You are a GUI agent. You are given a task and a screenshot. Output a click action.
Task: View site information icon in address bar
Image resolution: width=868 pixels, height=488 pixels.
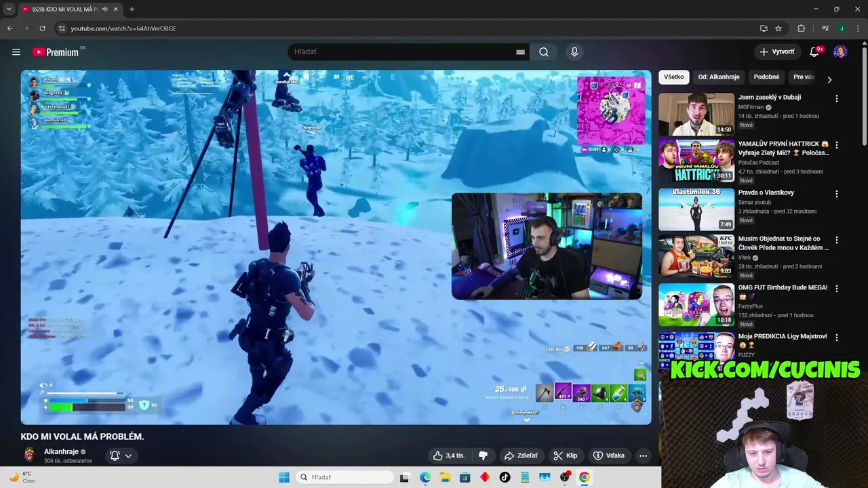[62, 28]
